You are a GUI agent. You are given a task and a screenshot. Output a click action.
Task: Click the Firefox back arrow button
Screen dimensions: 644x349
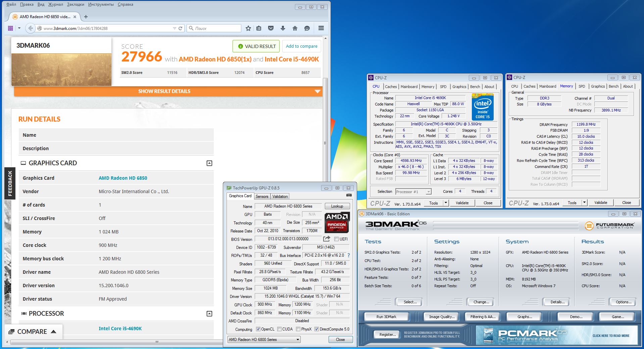click(x=31, y=28)
